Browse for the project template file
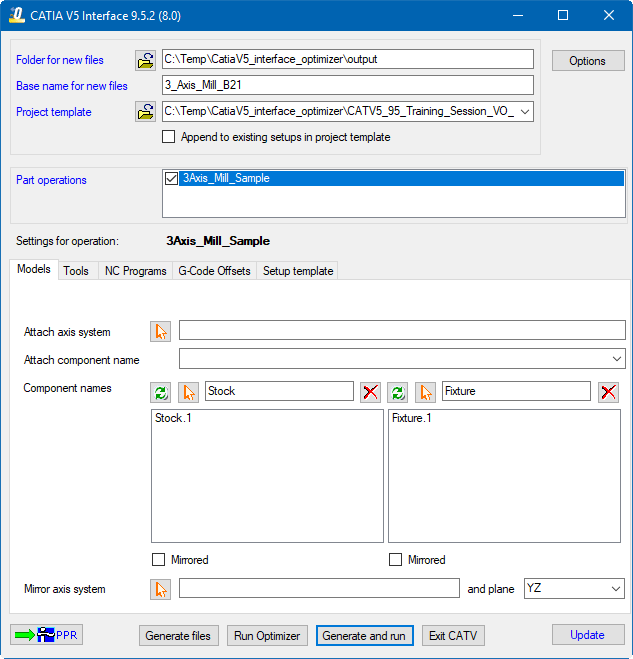The image size is (633, 659). pyautogui.click(x=145, y=111)
